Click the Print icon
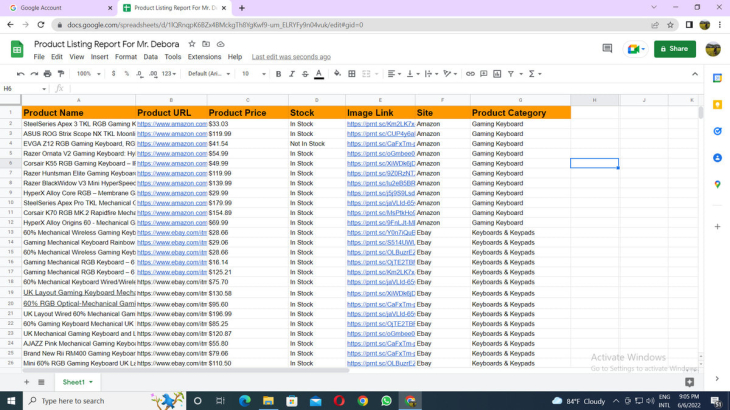The height and width of the screenshot is (410, 730). [x=47, y=74]
